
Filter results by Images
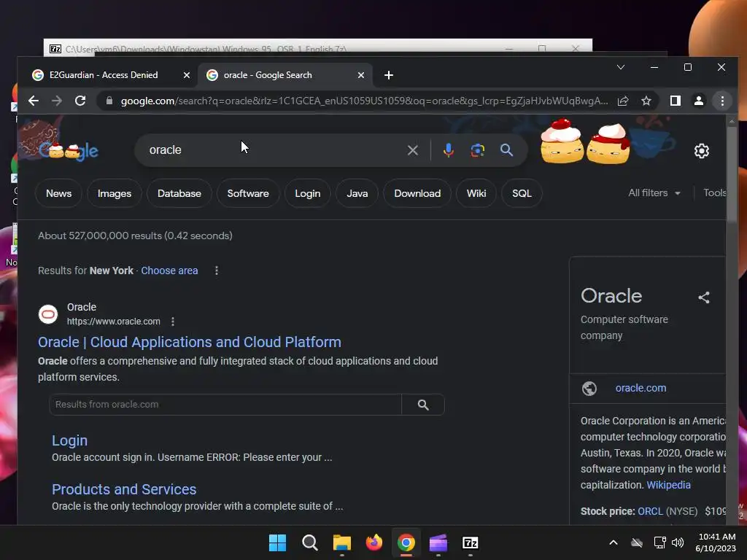115,193
